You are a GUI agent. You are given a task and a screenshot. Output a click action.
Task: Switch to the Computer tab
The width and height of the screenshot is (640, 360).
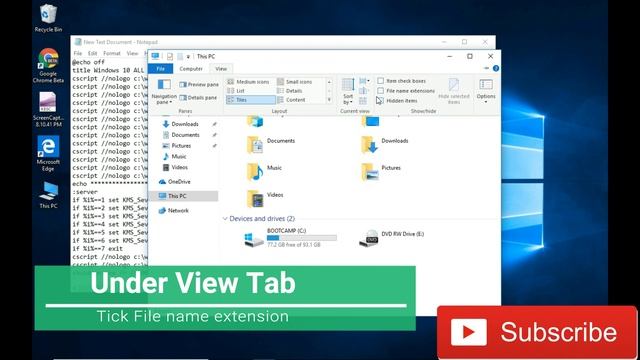coord(191,69)
